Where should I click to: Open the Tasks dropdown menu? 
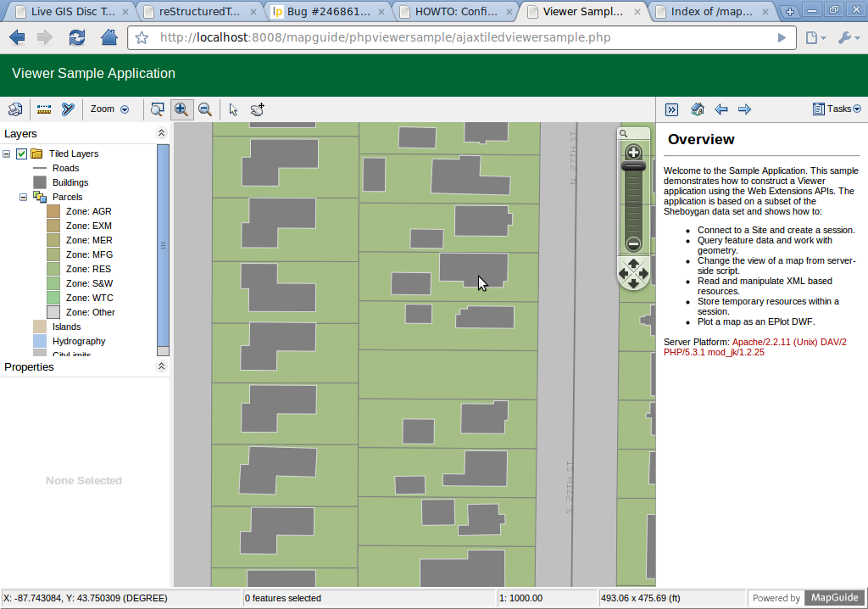tap(837, 109)
